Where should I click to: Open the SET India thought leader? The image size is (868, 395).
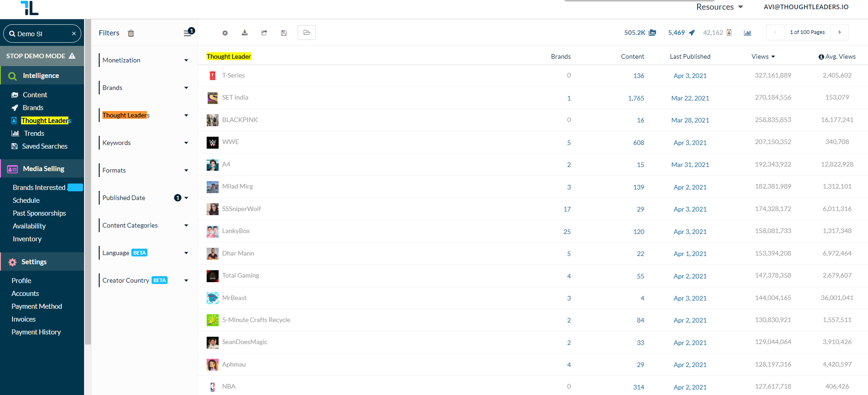(235, 98)
